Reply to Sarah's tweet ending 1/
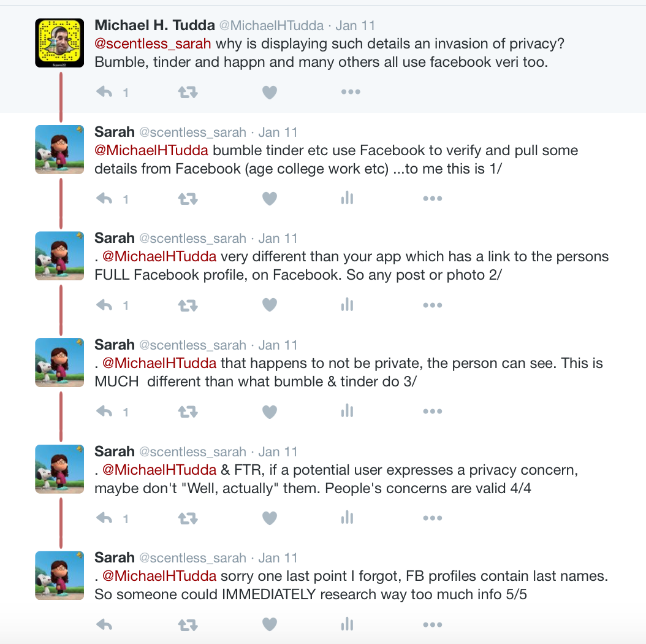This screenshot has height=644, width=646. pyautogui.click(x=105, y=199)
